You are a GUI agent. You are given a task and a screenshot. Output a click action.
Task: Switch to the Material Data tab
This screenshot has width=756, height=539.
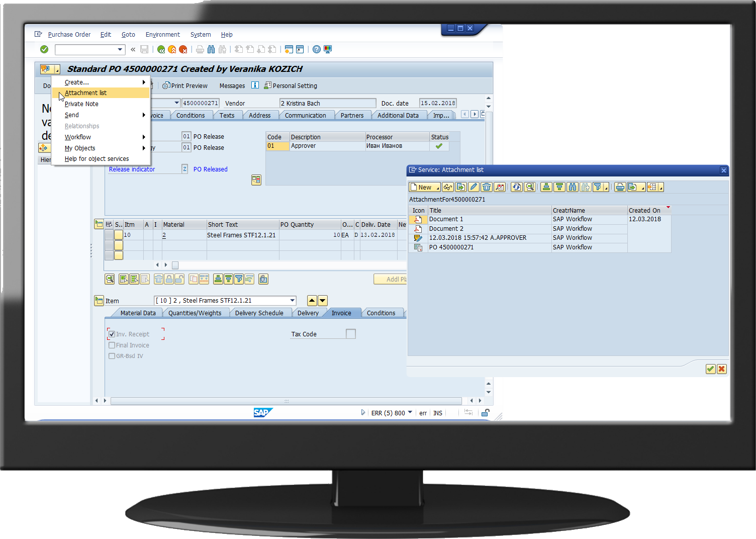tap(138, 313)
